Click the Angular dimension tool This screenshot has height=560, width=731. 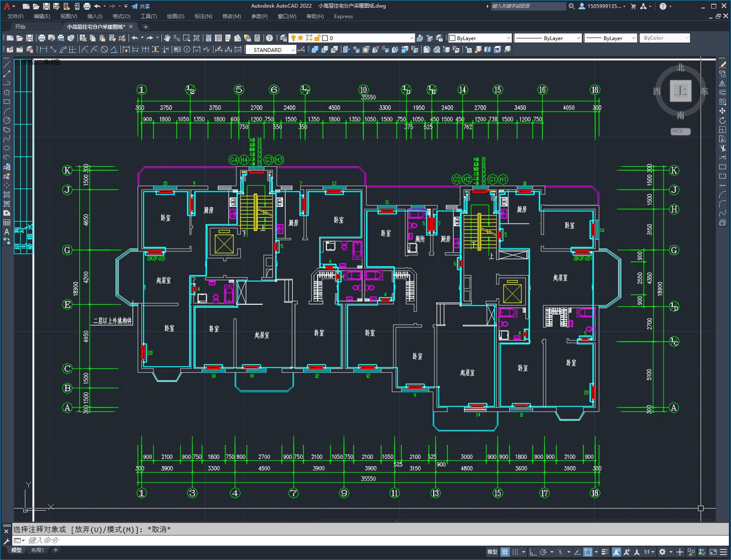click(114, 50)
